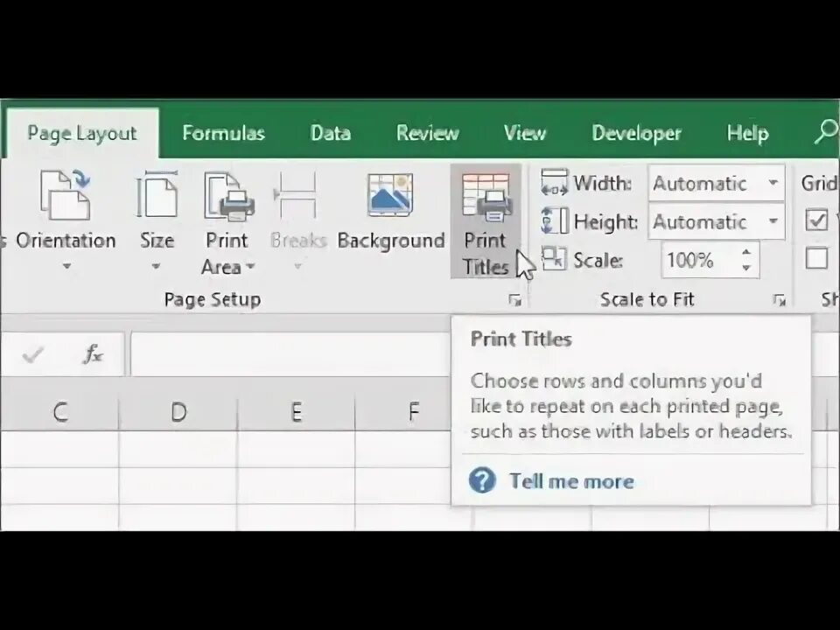Click the Breaks button
This screenshot has width=840, height=630.
click(297, 220)
